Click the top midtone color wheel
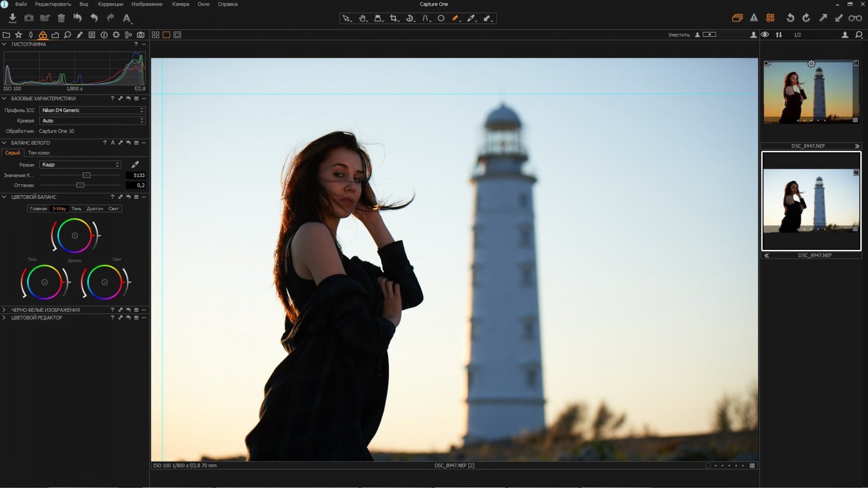 (75, 235)
